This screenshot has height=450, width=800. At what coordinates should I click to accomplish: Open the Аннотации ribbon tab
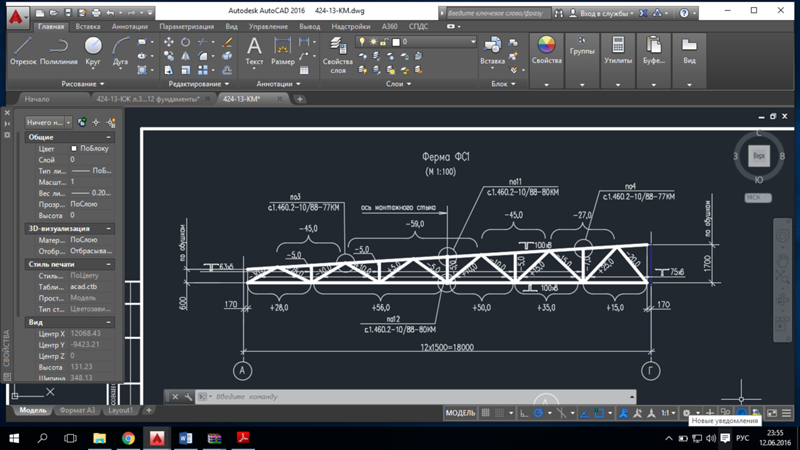pyautogui.click(x=130, y=27)
